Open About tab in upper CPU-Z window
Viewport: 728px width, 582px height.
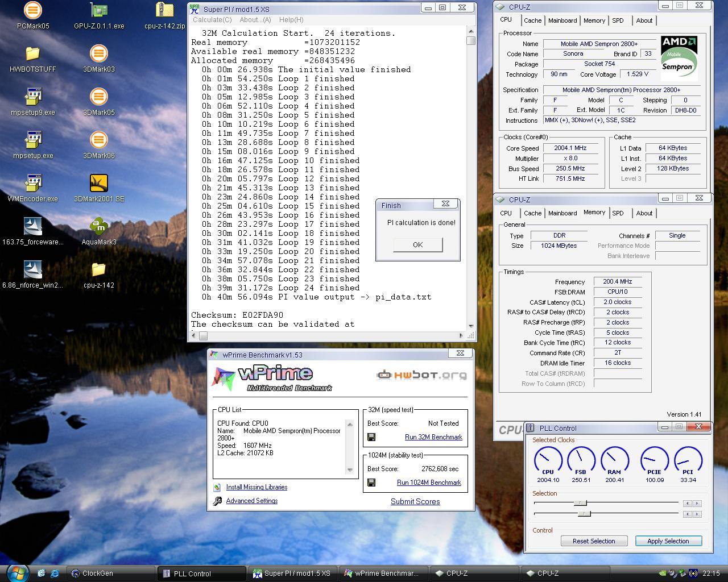[x=644, y=20]
